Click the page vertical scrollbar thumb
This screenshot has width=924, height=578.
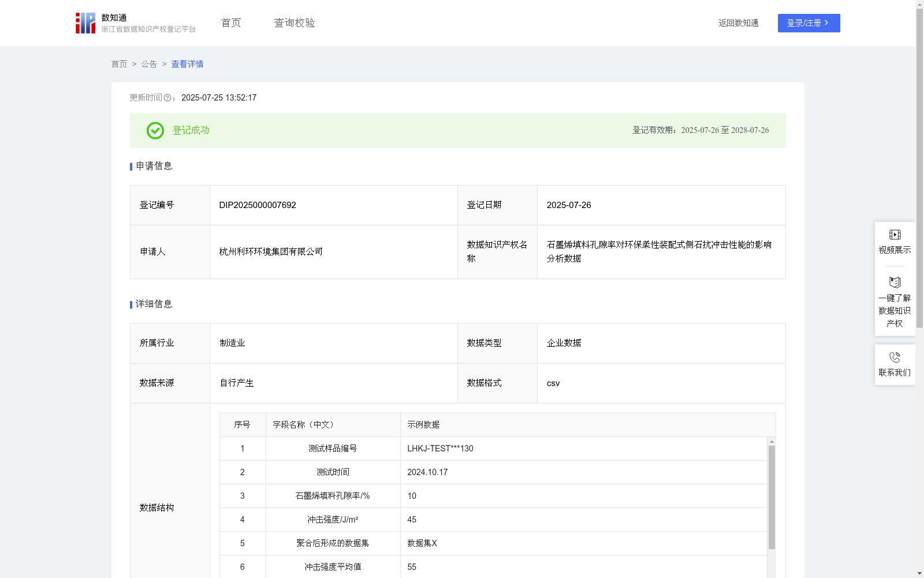919,168
